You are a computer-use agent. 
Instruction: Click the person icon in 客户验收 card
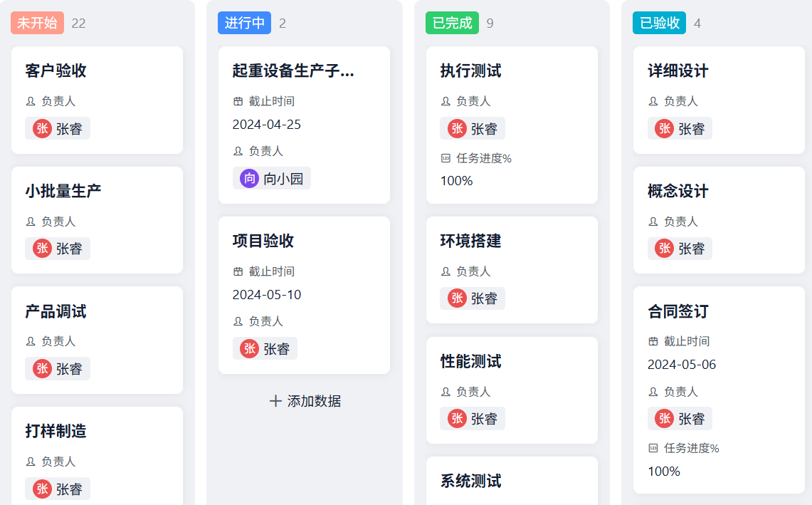(x=31, y=102)
